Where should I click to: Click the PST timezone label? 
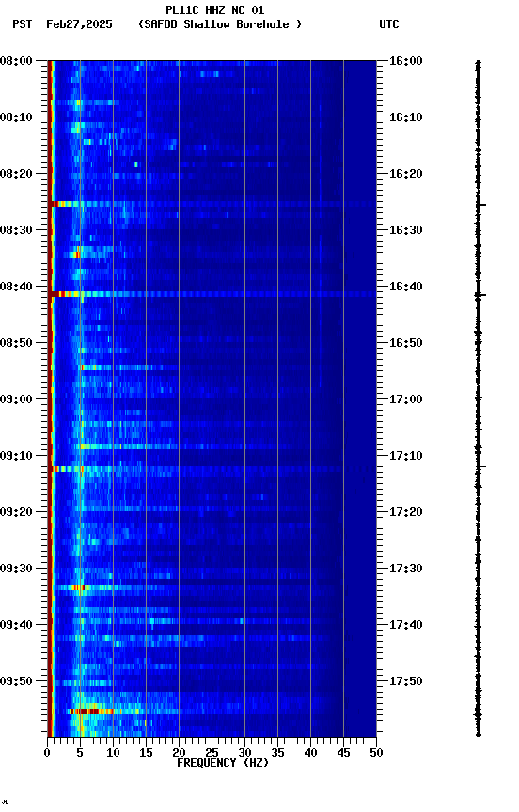coord(23,24)
